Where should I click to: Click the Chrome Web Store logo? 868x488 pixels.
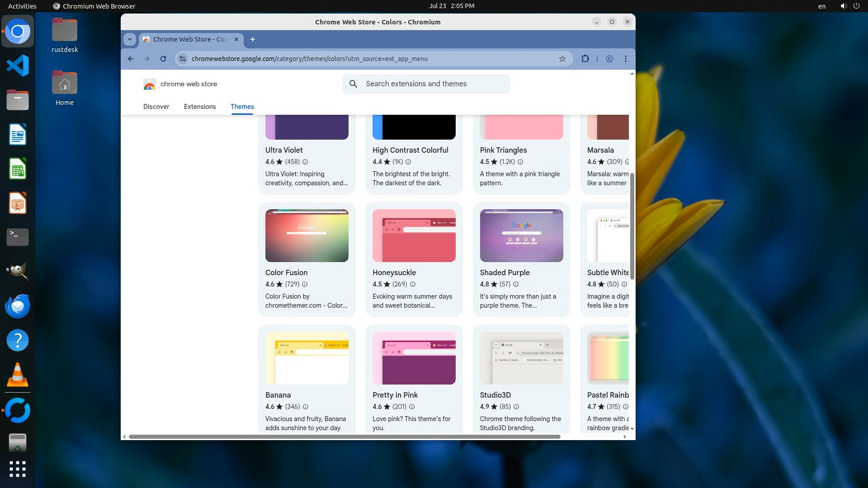(150, 84)
